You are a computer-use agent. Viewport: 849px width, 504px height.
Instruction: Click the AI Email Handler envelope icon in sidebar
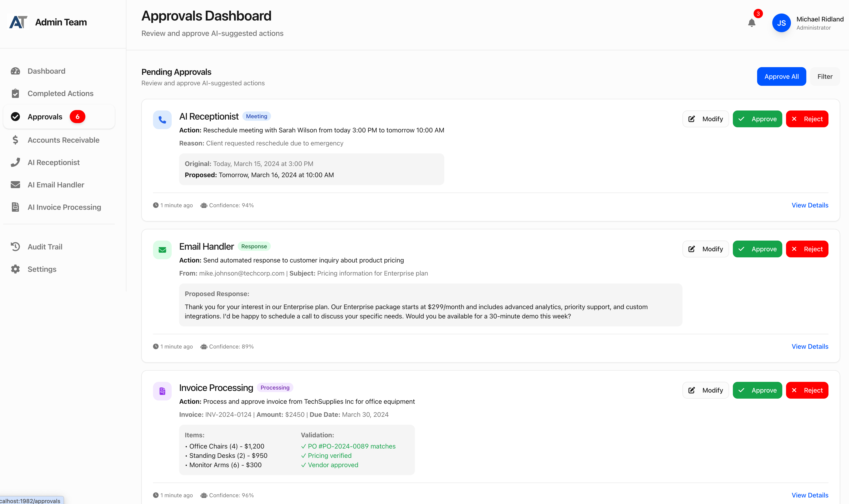(x=16, y=184)
